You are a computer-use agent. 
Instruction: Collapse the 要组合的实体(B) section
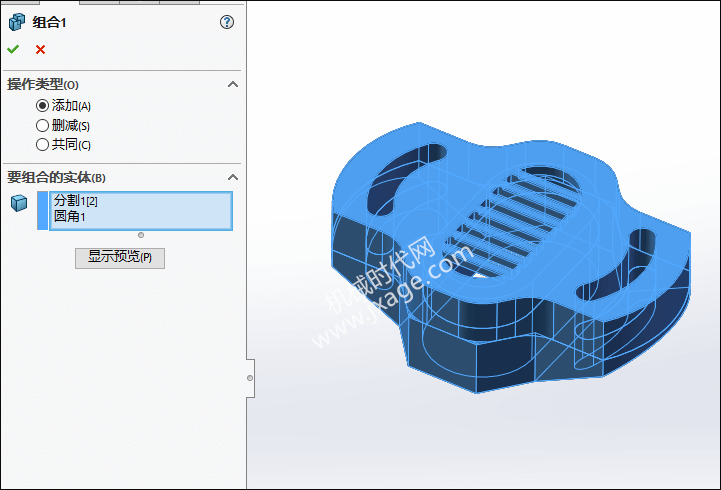[x=233, y=177]
